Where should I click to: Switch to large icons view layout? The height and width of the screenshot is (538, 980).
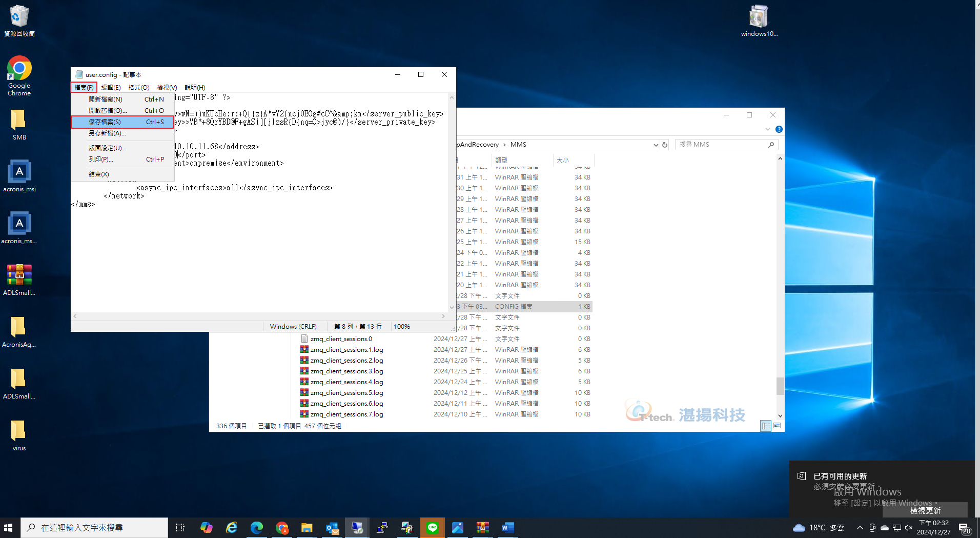tap(777, 426)
